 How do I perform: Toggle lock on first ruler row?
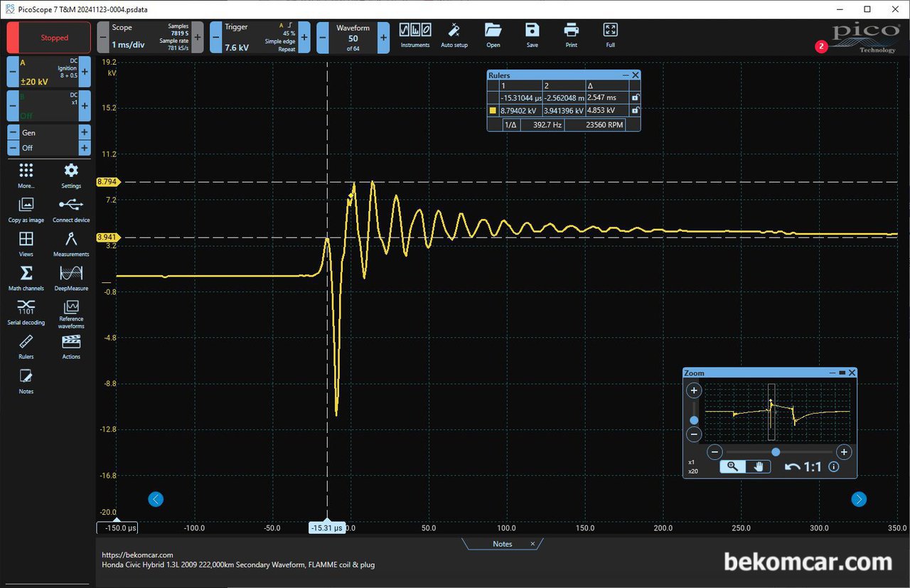point(635,97)
